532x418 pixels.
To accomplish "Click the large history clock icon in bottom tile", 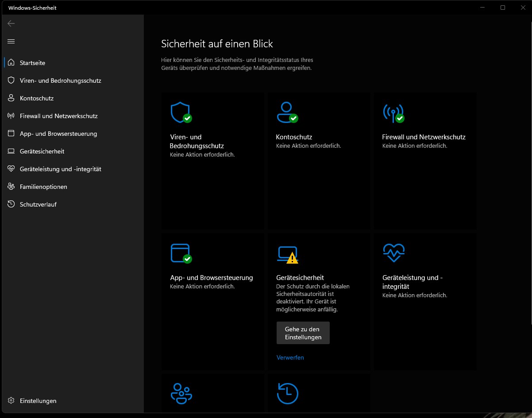I will click(x=288, y=393).
